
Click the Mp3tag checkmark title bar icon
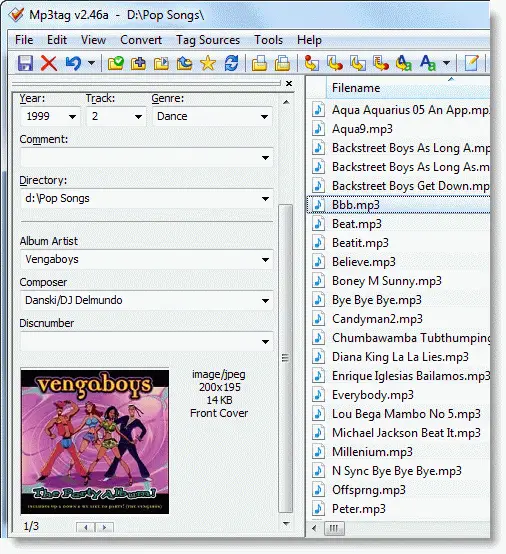(16, 15)
